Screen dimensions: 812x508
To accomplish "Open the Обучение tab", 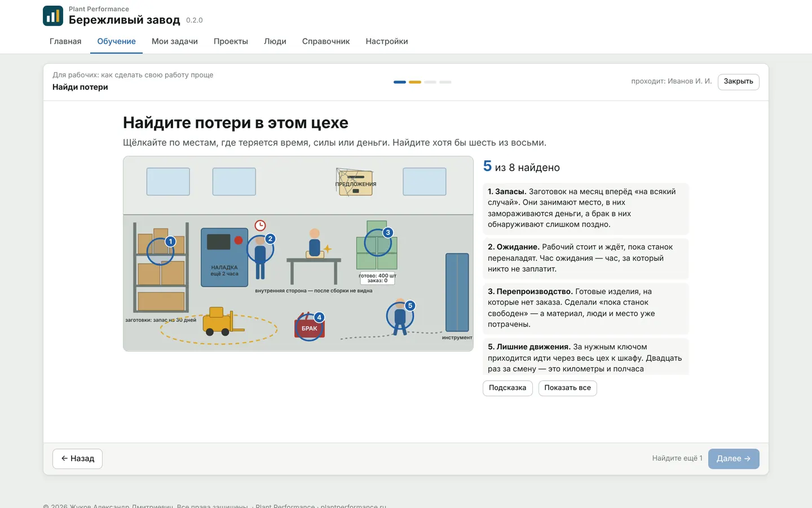I will [x=116, y=41].
